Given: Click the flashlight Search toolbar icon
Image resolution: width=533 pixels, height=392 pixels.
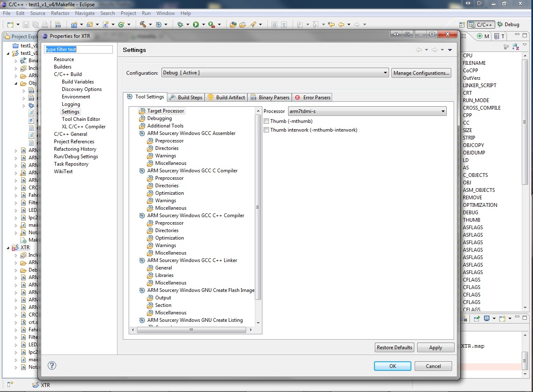Looking at the screenshot, I should point(252,24).
